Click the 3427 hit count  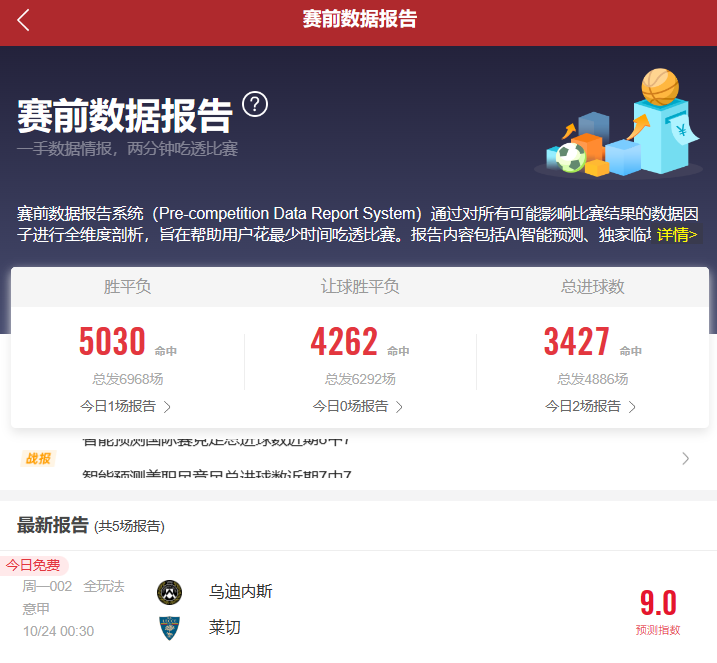(577, 341)
